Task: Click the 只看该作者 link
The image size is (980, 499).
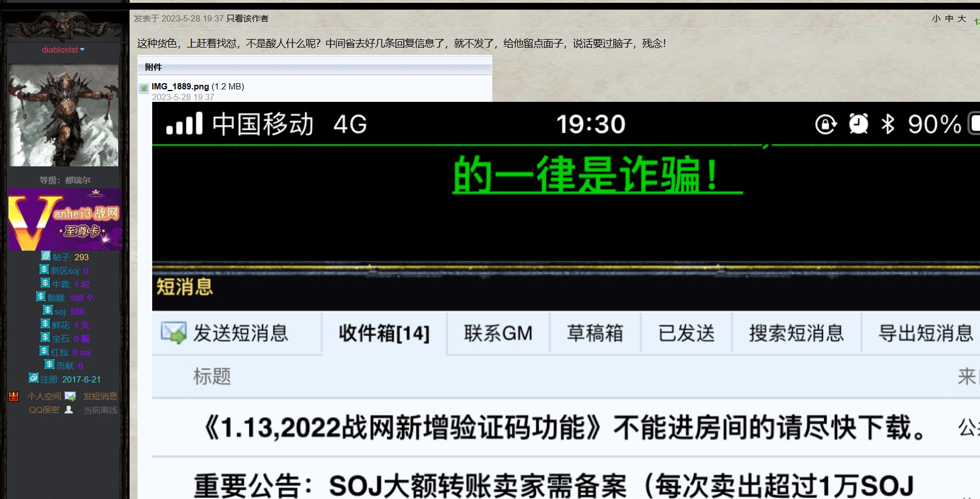Action: pyautogui.click(x=247, y=19)
